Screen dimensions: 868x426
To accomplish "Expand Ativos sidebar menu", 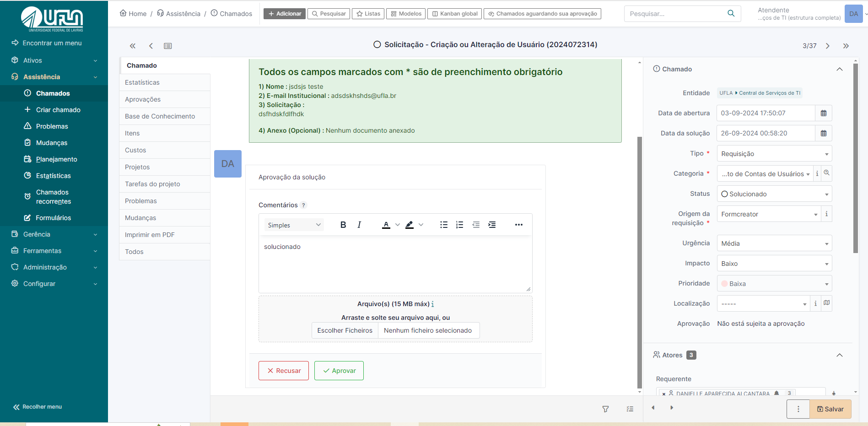I will click(x=54, y=60).
